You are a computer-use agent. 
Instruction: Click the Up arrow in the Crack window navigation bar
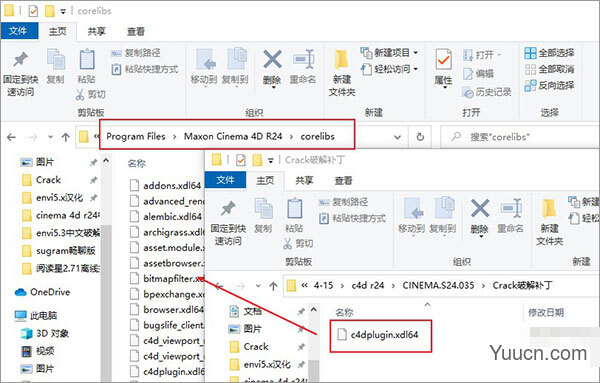click(273, 286)
